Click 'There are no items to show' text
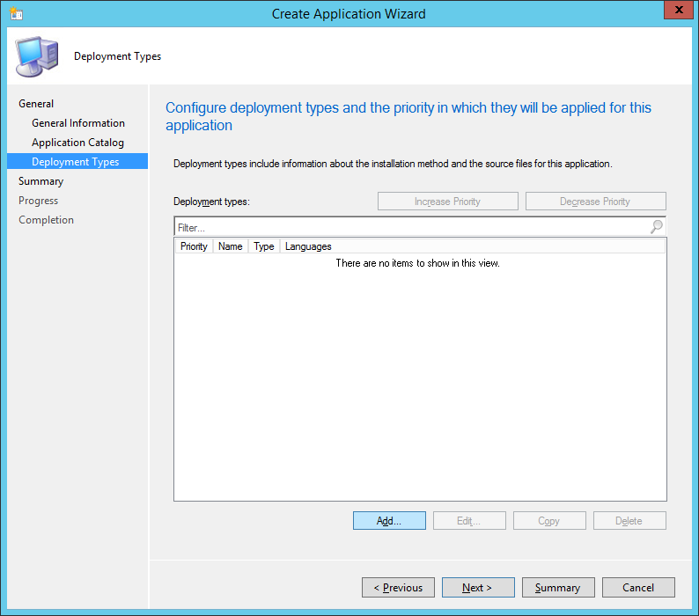This screenshot has width=699, height=616. 417,263
